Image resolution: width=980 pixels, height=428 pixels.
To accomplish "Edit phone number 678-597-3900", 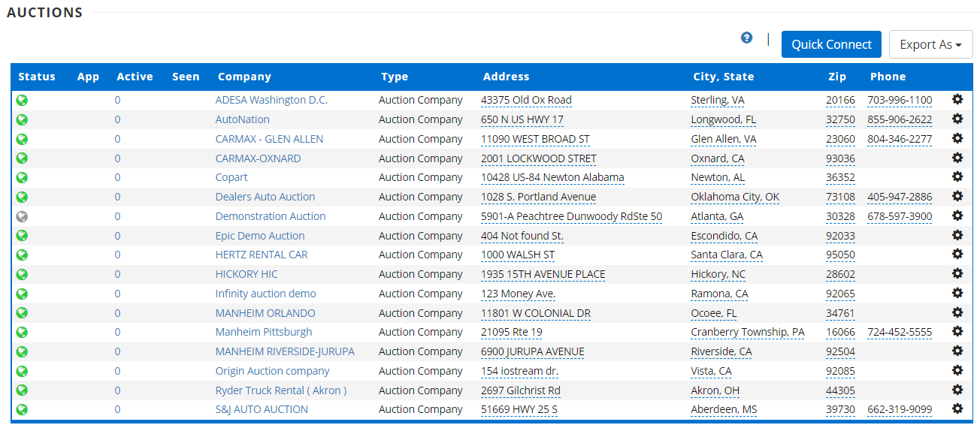I will [x=900, y=216].
